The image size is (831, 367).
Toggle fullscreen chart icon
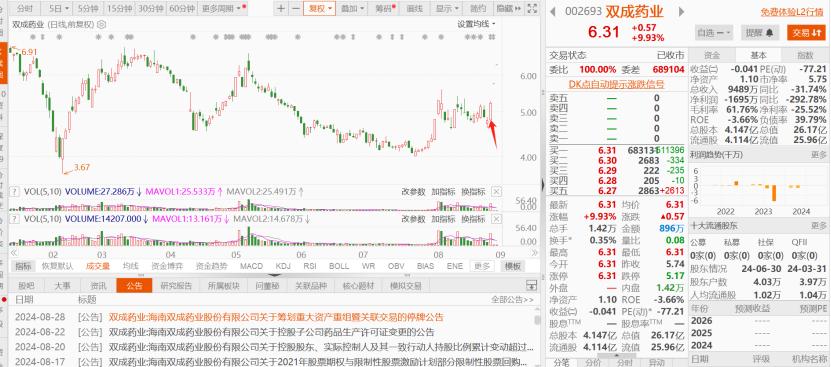[532, 8]
